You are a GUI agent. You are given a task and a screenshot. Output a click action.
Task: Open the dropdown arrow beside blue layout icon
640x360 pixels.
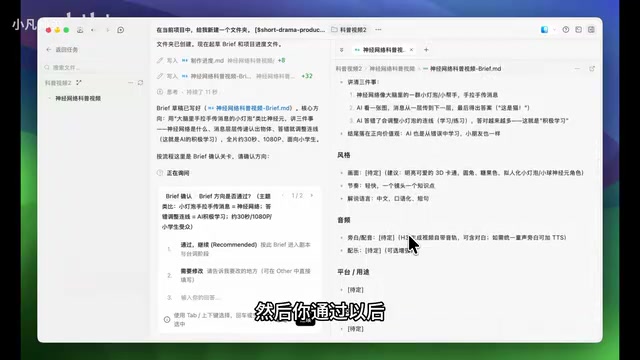554,30
